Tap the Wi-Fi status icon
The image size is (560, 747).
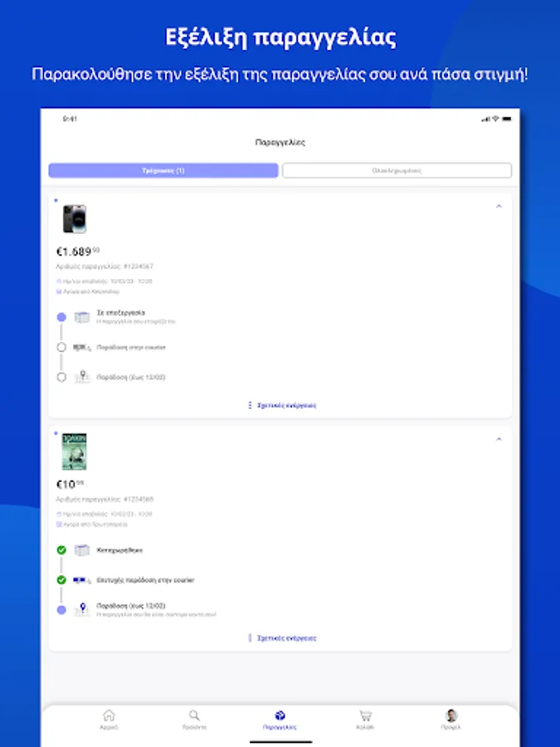click(496, 119)
